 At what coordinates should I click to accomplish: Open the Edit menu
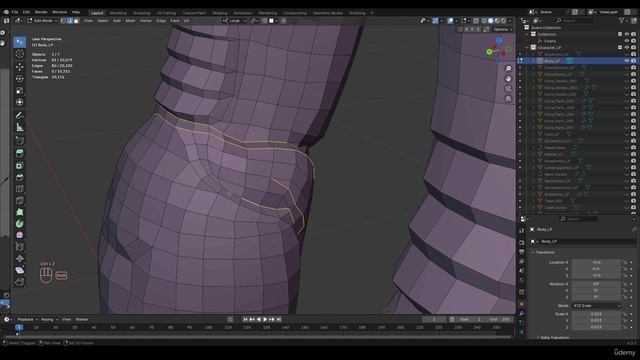point(27,12)
